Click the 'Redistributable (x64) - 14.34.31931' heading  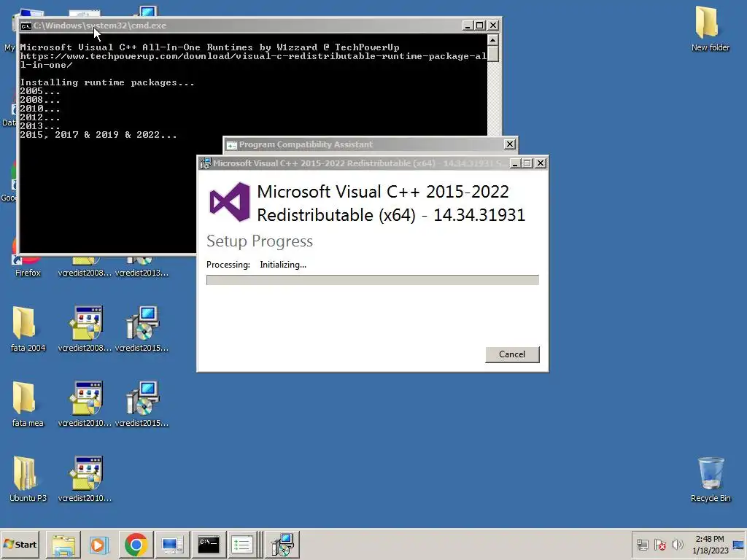click(x=391, y=215)
